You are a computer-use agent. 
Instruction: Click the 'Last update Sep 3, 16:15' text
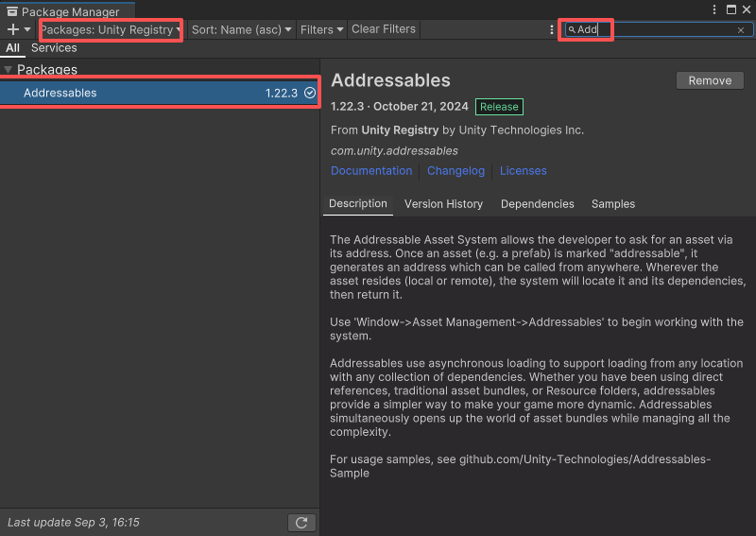click(74, 523)
